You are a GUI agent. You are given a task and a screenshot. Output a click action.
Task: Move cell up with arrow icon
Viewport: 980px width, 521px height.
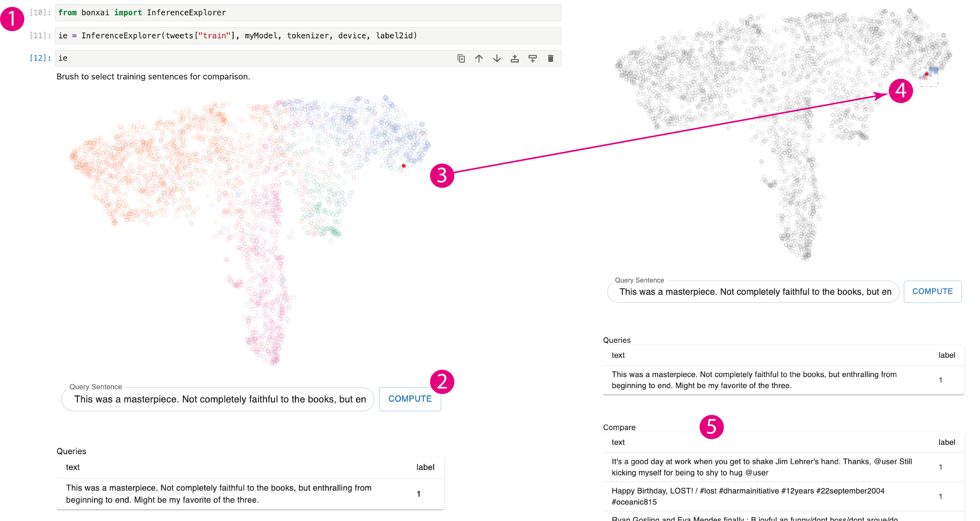pos(479,59)
